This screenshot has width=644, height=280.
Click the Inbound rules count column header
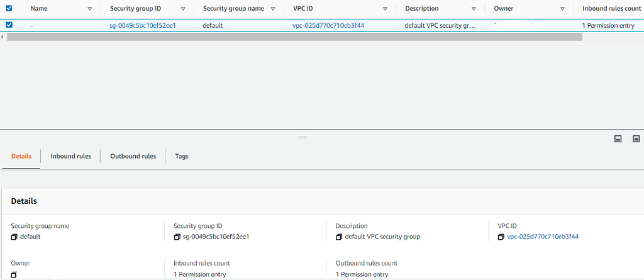tap(611, 8)
